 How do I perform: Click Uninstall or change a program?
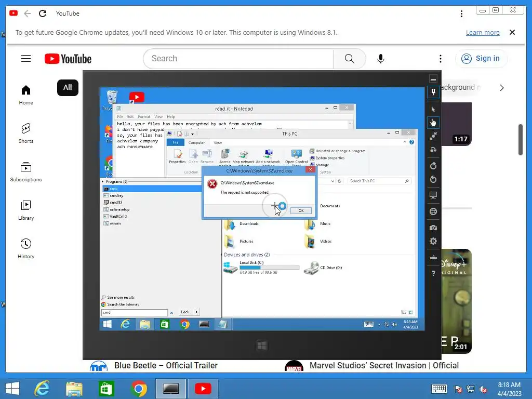[x=338, y=151]
